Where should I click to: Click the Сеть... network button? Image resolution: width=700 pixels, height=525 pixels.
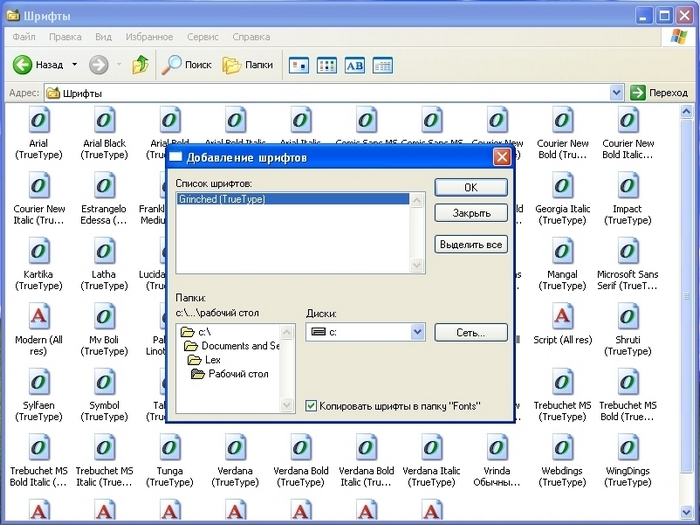pyautogui.click(x=471, y=332)
